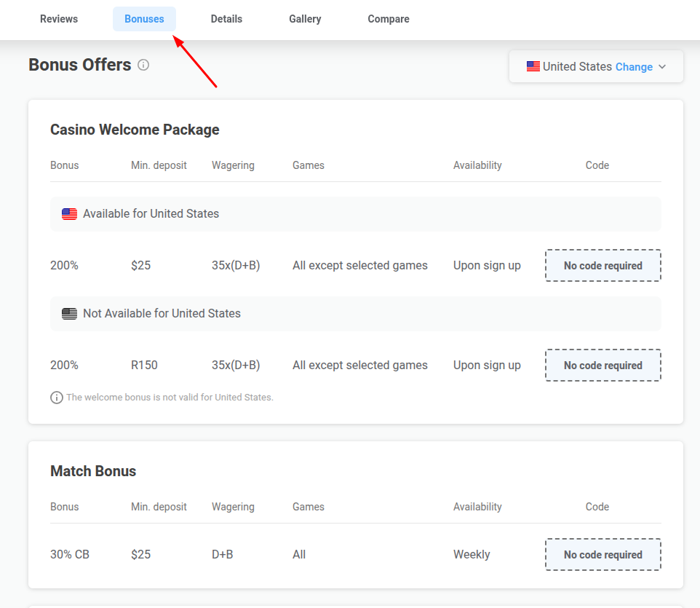Click the United States flag in country selector
The width and height of the screenshot is (700, 608).
533,66
